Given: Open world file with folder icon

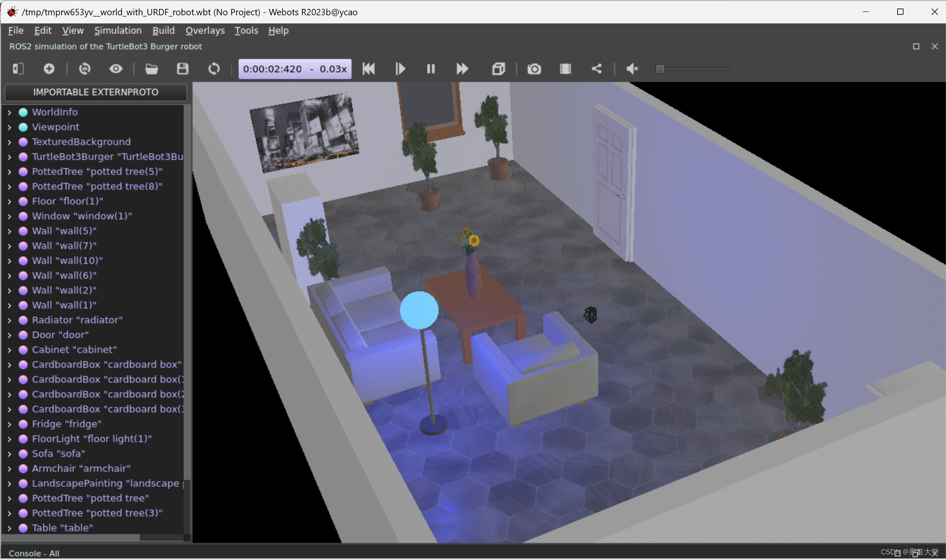Looking at the screenshot, I should (152, 69).
